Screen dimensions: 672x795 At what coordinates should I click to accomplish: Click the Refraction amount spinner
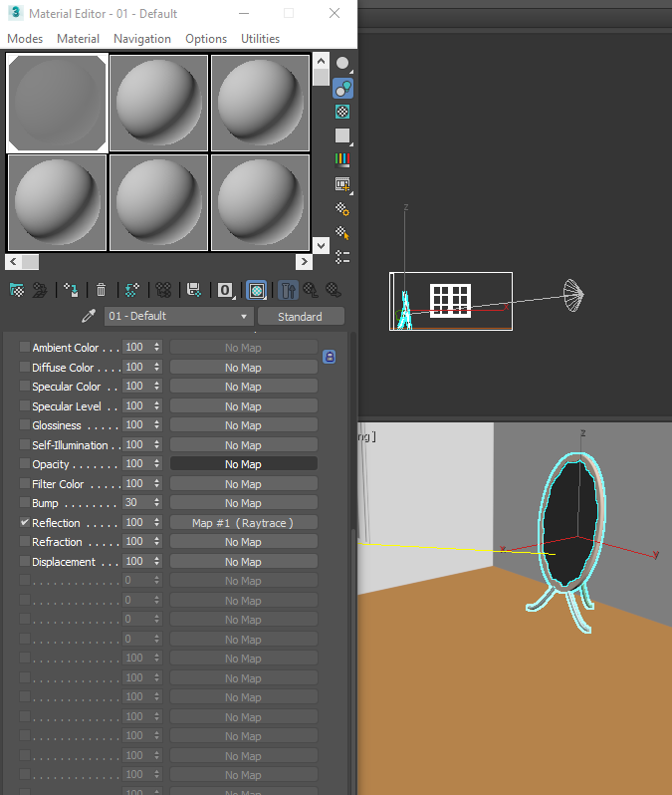156,542
